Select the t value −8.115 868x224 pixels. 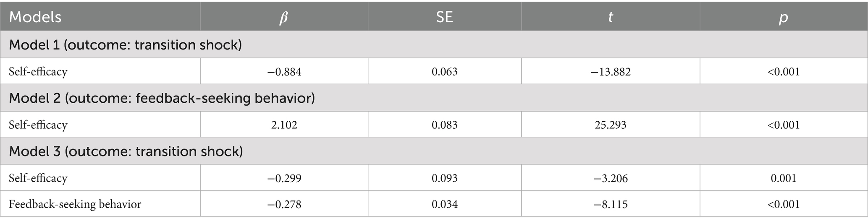[611, 204]
